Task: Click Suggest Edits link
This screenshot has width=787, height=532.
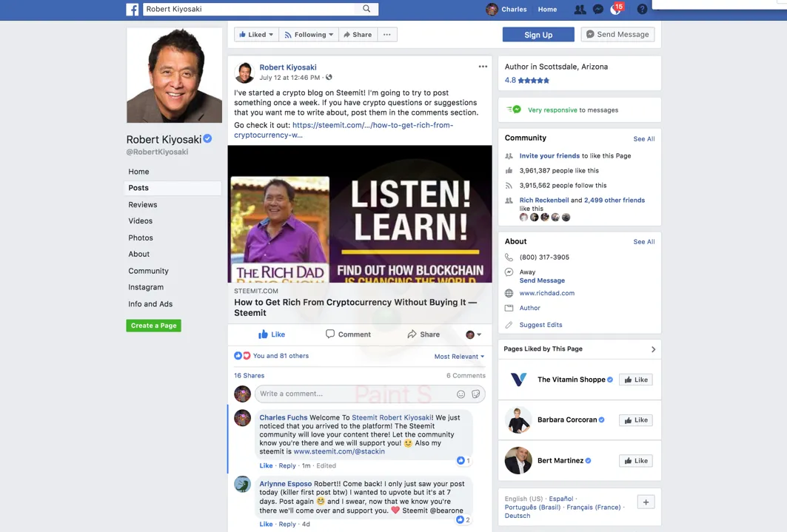Action: tap(540, 325)
